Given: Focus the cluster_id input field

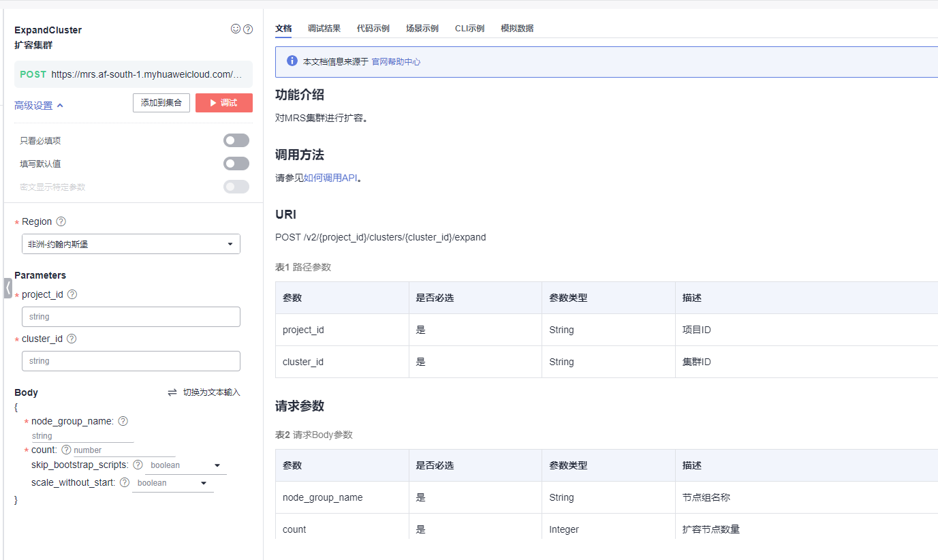Looking at the screenshot, I should pos(131,361).
